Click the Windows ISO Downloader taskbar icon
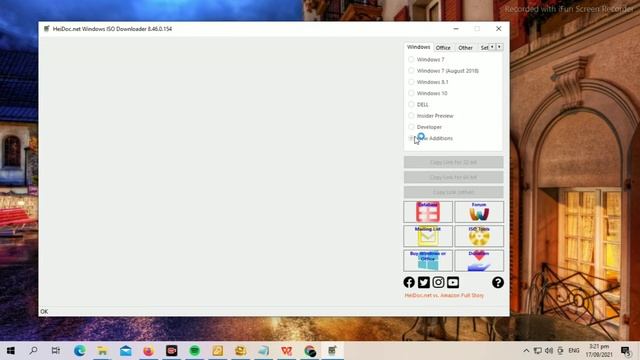Screen dimensions: 640x360 [x=332, y=351]
